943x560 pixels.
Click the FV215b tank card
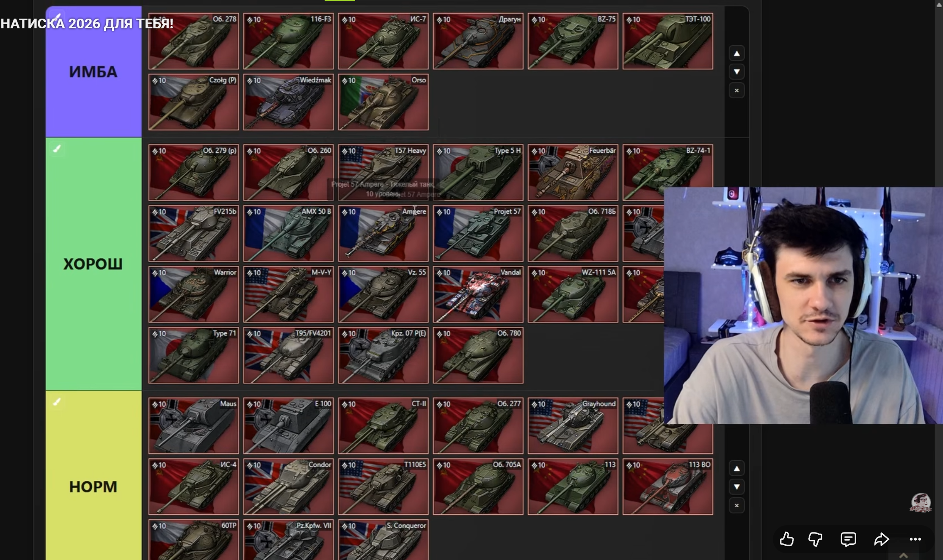[193, 233]
